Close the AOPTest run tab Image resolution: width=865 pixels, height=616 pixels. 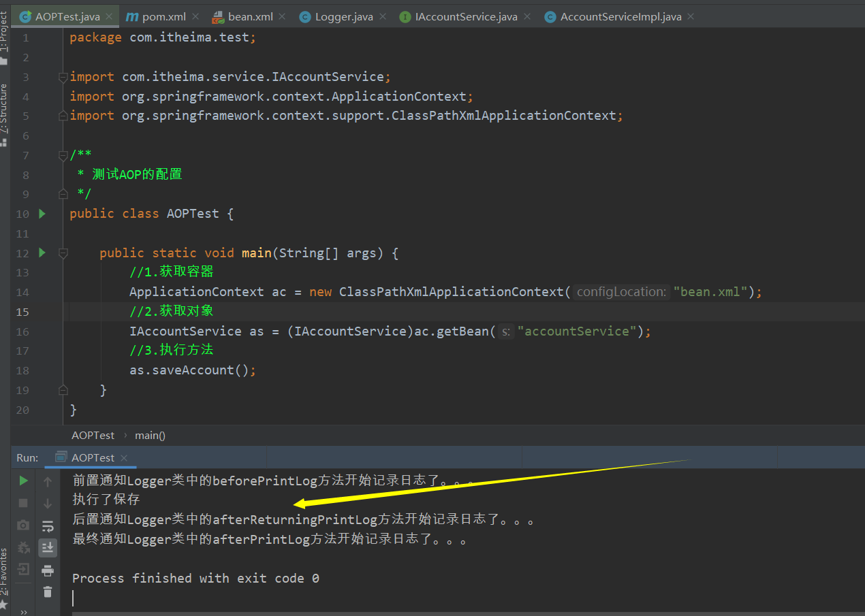(124, 458)
